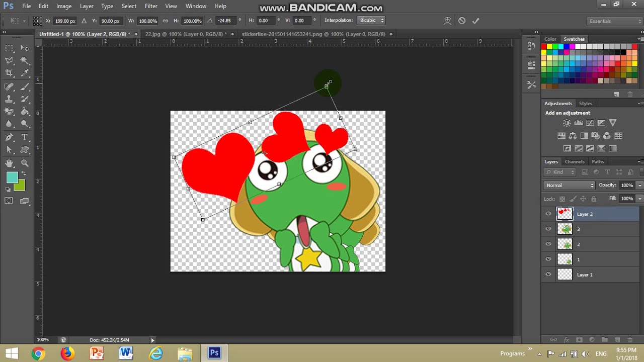Open the Paths tab
Screen dimensions: 644x362
tap(598, 161)
